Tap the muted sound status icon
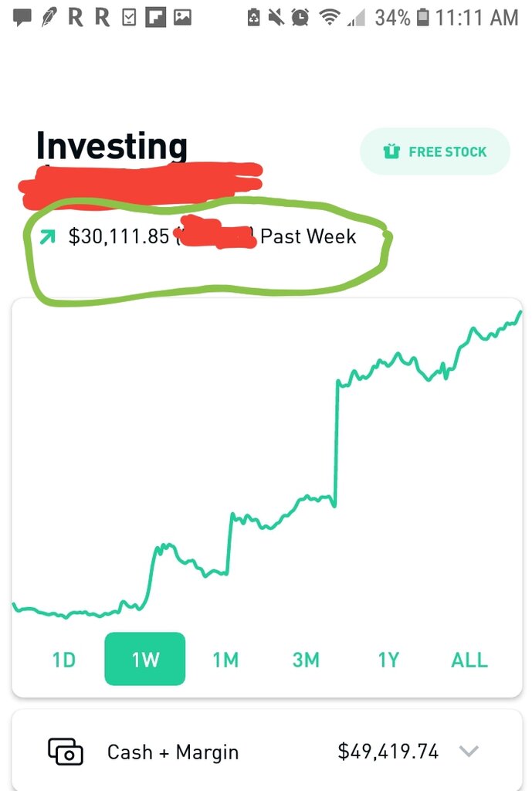This screenshot has width=532, height=791. tap(276, 18)
